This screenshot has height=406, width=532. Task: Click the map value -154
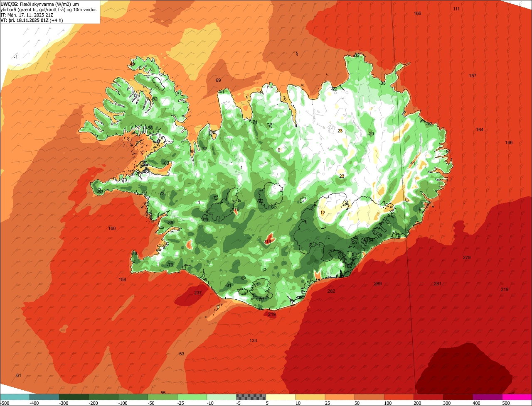(x=368, y=240)
